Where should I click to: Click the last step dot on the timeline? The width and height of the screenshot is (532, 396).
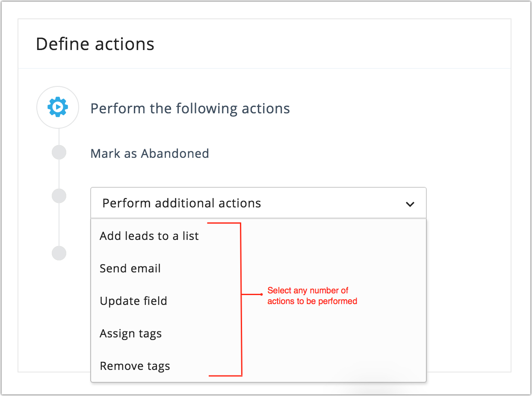click(59, 253)
